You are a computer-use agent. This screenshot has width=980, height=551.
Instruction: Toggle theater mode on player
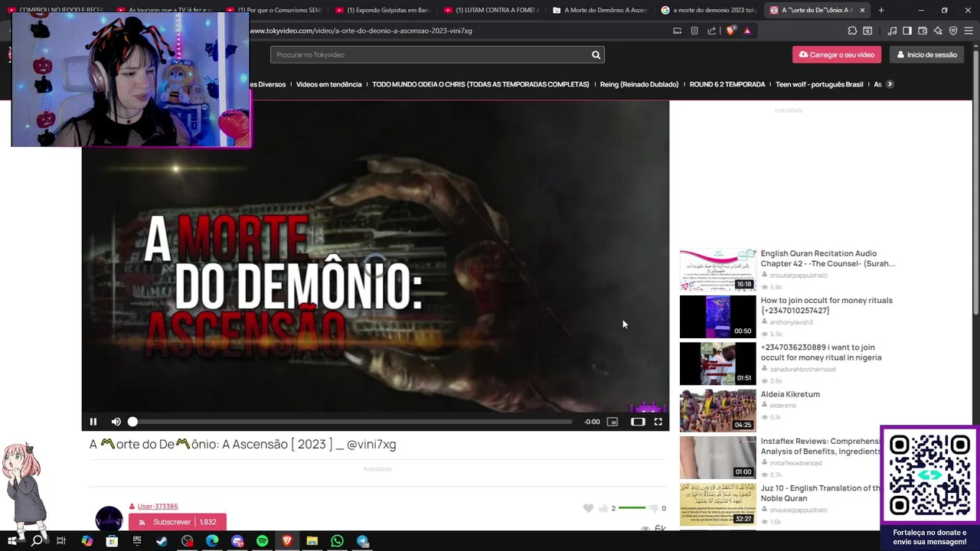[638, 422]
